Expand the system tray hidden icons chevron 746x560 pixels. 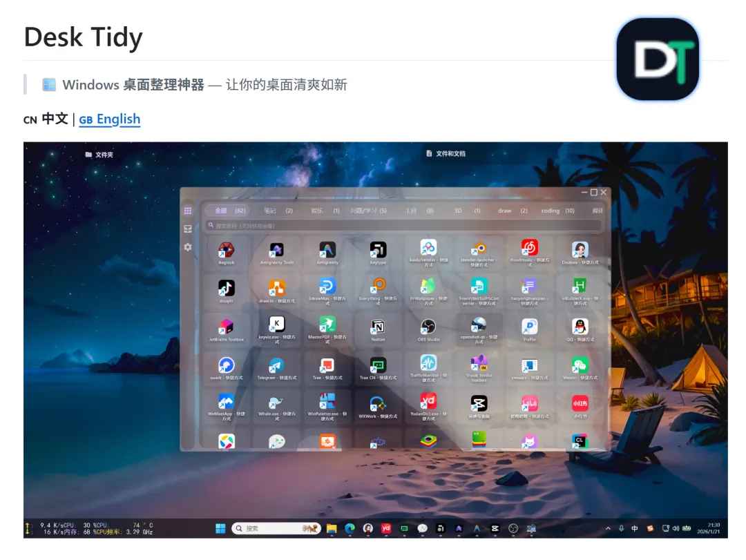coord(608,529)
